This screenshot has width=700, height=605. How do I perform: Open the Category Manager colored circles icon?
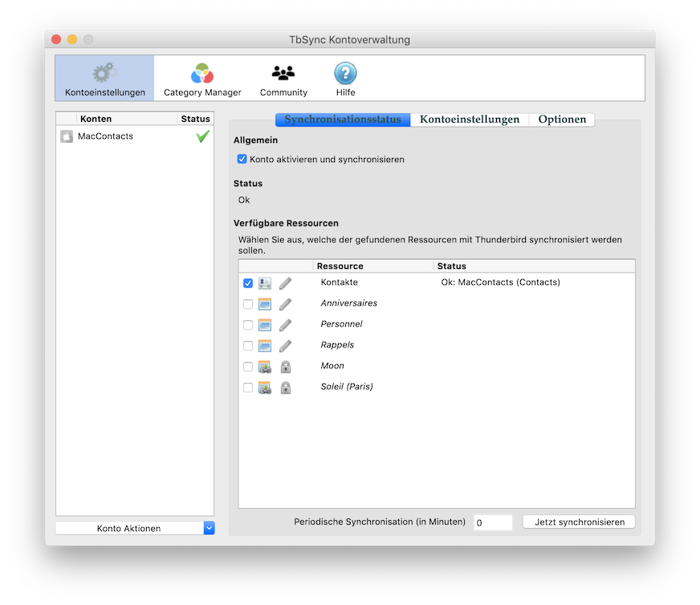click(x=202, y=73)
